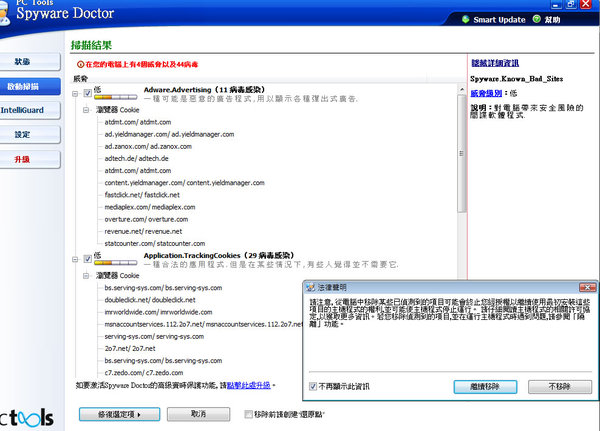Open the fix selected items dropdown button
This screenshot has height=431, width=600.
(x=119, y=414)
